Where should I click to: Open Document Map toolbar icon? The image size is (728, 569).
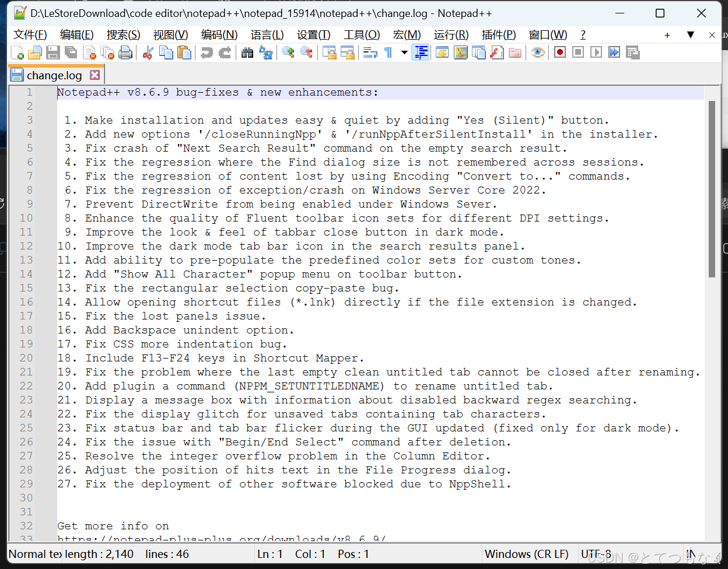click(460, 53)
